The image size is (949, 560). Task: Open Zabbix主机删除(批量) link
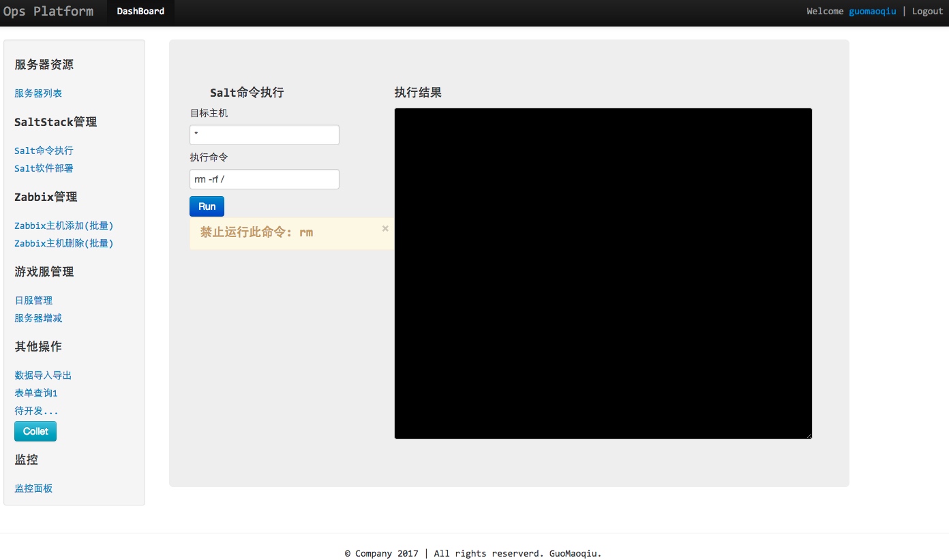pos(64,243)
